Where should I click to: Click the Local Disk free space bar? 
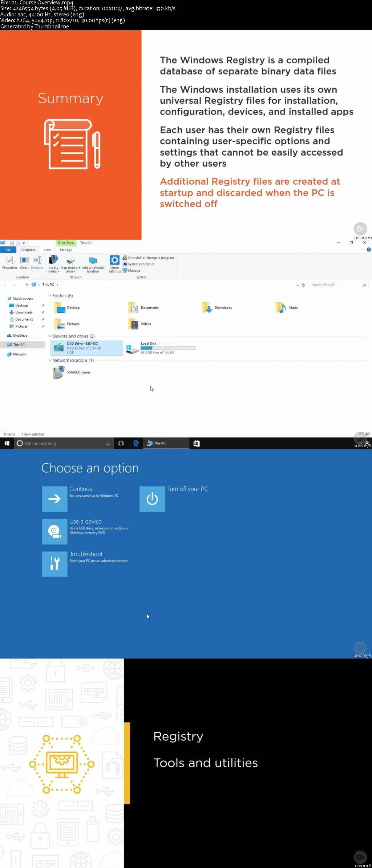coord(168,348)
